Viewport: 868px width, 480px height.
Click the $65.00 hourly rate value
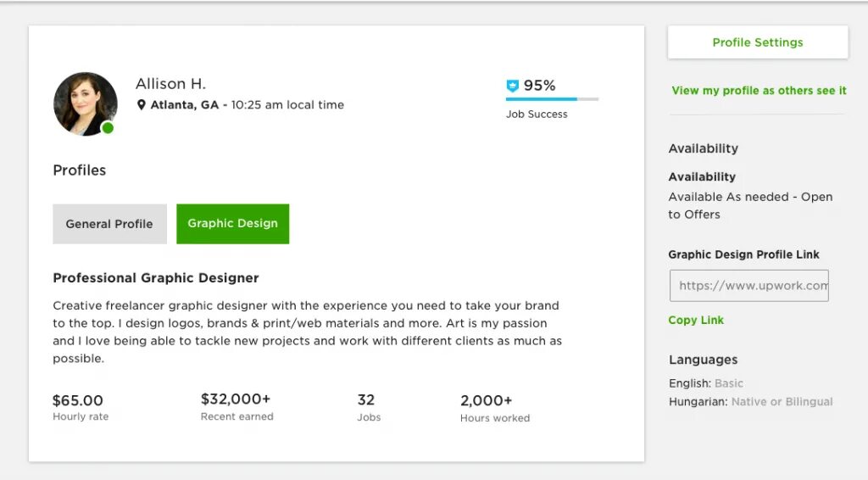pyautogui.click(x=78, y=400)
